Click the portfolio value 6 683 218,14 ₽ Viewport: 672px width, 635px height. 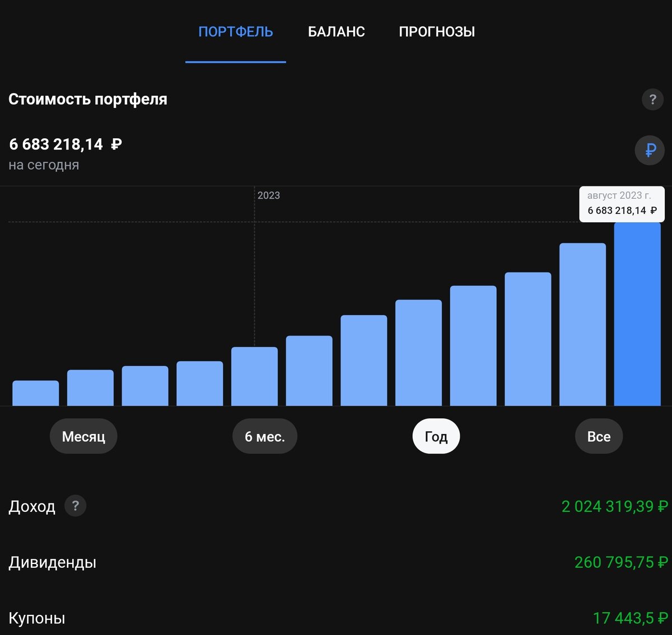tap(66, 144)
